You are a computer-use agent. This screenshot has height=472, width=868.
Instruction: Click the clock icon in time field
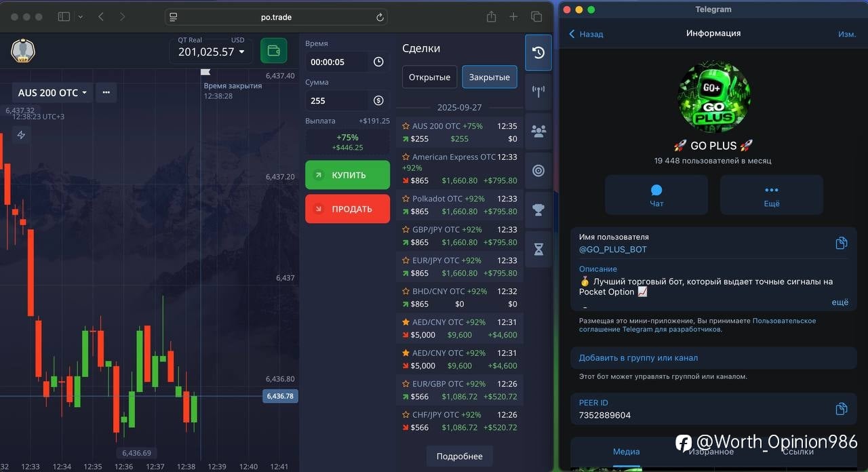[x=378, y=62]
